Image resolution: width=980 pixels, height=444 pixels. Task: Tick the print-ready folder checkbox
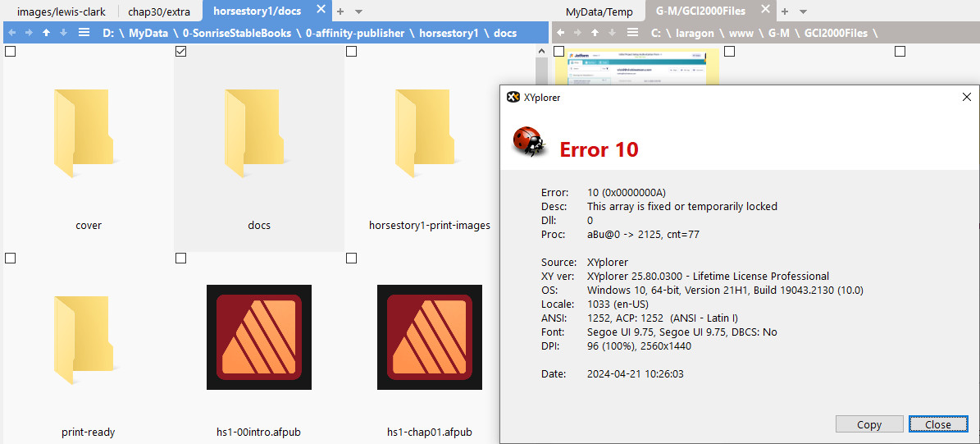[10, 259]
